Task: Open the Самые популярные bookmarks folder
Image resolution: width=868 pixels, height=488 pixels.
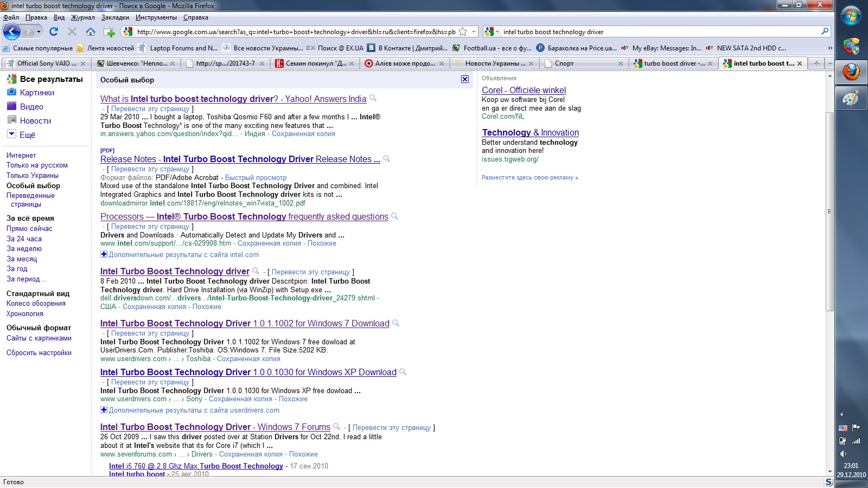Action: click(x=37, y=48)
